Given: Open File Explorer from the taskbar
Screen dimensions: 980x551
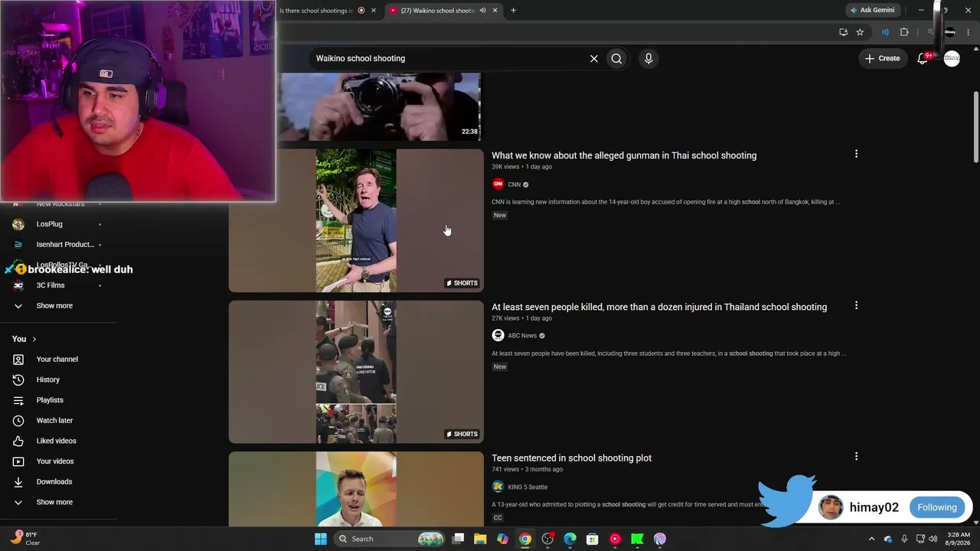Looking at the screenshot, I should [x=480, y=539].
